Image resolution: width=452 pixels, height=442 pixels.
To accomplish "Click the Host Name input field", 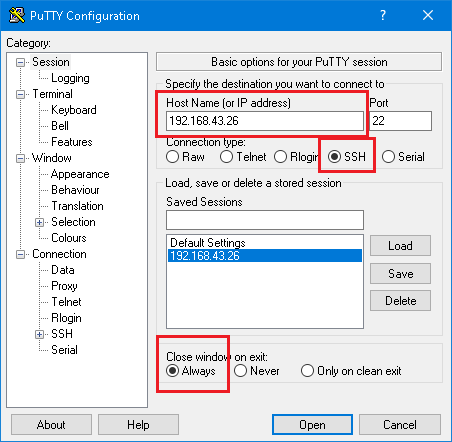I will (265, 121).
